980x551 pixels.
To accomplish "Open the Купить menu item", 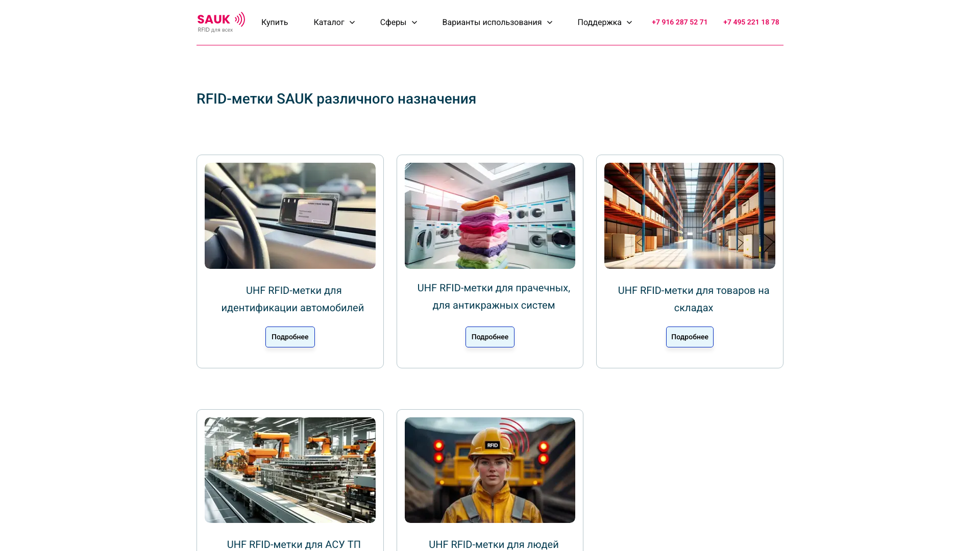I will tap(275, 22).
